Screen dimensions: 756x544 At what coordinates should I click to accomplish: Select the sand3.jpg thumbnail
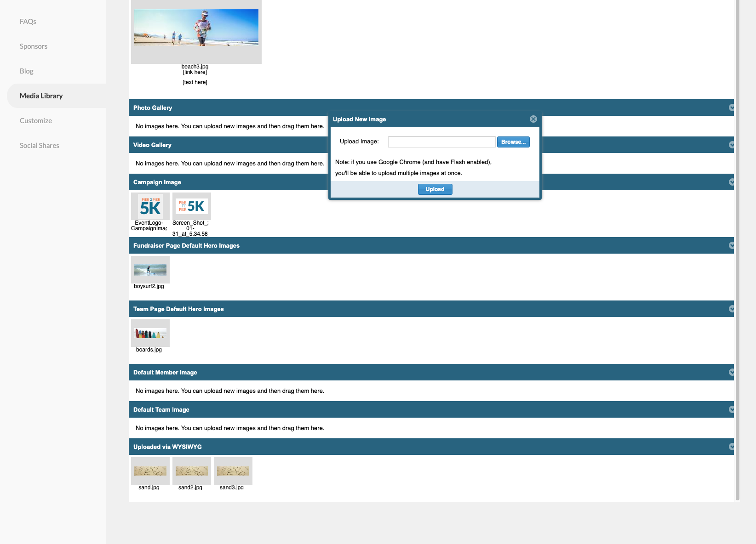click(x=233, y=471)
